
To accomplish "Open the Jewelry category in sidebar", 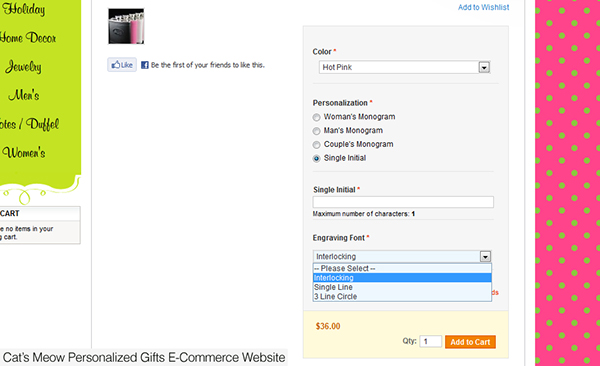I will click(x=23, y=67).
